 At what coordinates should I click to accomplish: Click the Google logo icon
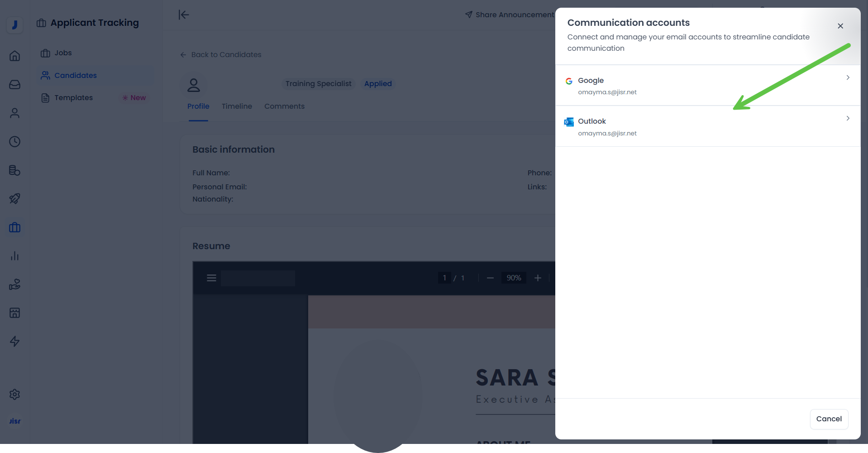[x=569, y=81]
